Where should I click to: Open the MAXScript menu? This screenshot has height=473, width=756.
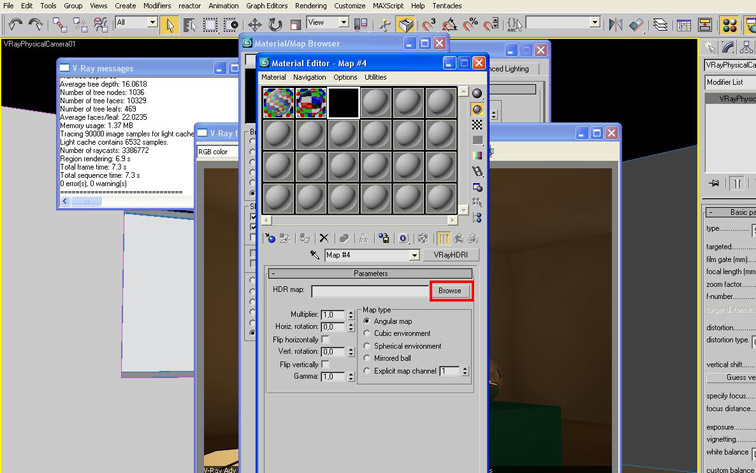[388, 6]
